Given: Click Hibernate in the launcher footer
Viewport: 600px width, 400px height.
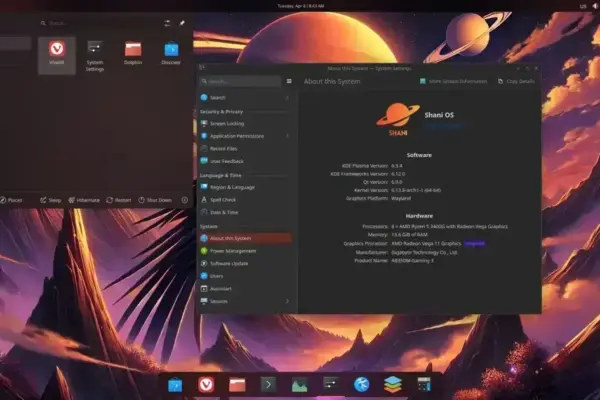Looking at the screenshot, I should [x=84, y=200].
